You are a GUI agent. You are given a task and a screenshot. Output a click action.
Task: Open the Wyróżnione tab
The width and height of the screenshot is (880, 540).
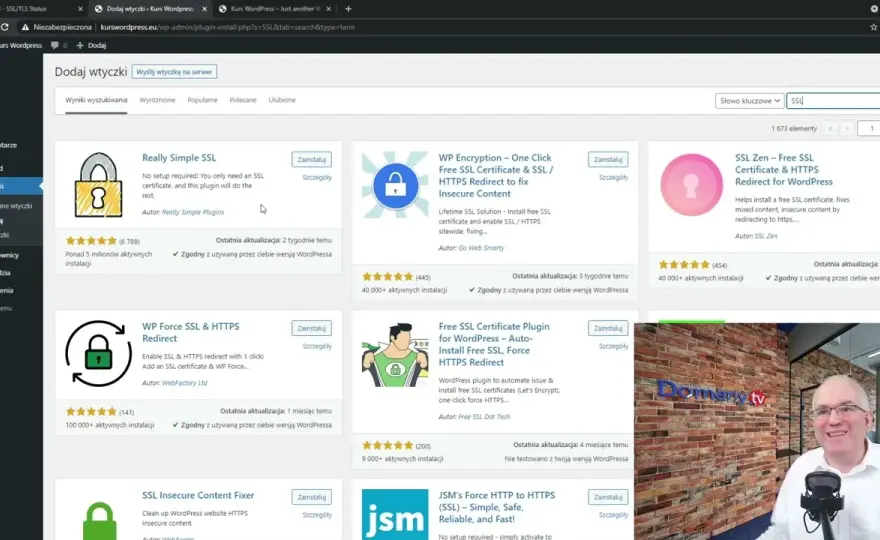click(x=157, y=100)
